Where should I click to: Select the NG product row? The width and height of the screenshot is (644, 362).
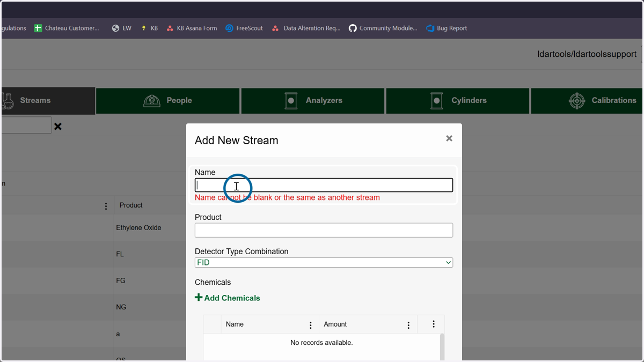(121, 307)
